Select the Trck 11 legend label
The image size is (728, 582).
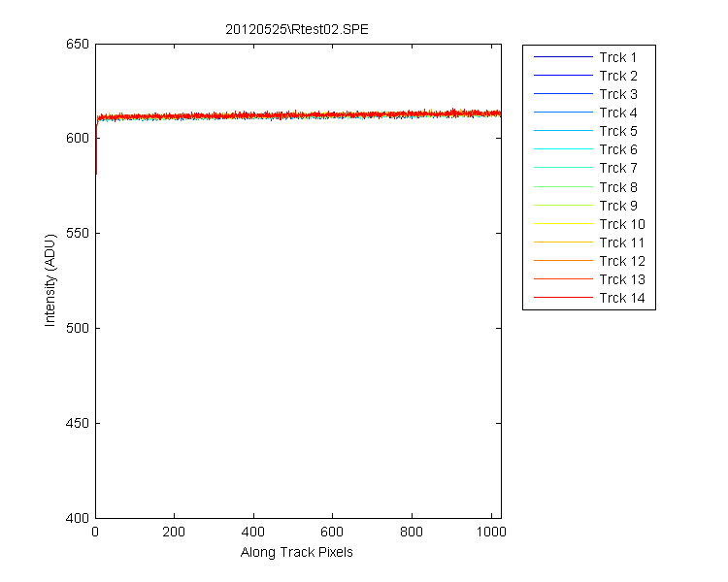[x=622, y=242]
